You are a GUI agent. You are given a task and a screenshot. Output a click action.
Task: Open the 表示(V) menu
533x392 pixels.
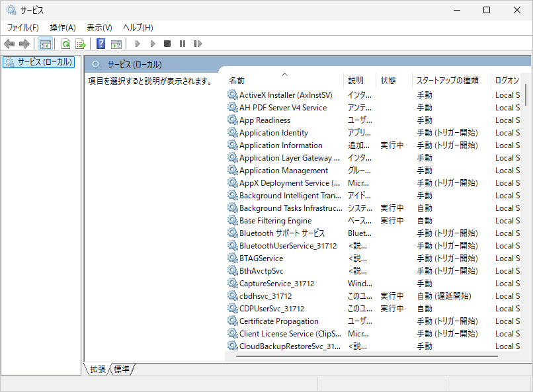tap(99, 27)
